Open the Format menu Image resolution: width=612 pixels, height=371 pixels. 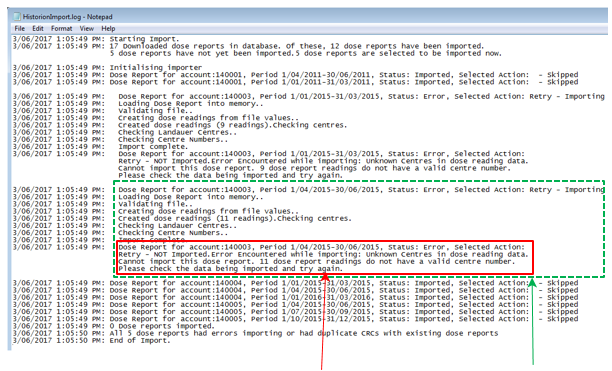(x=61, y=28)
